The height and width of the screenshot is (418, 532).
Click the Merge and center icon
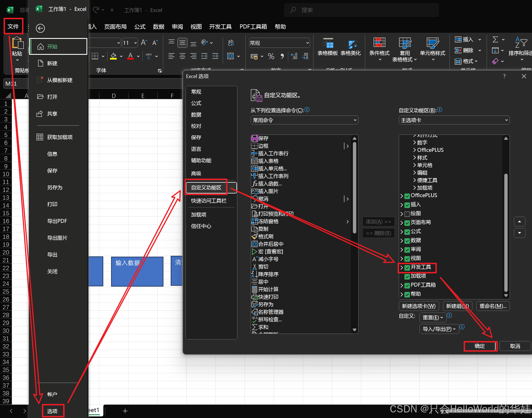(230, 56)
